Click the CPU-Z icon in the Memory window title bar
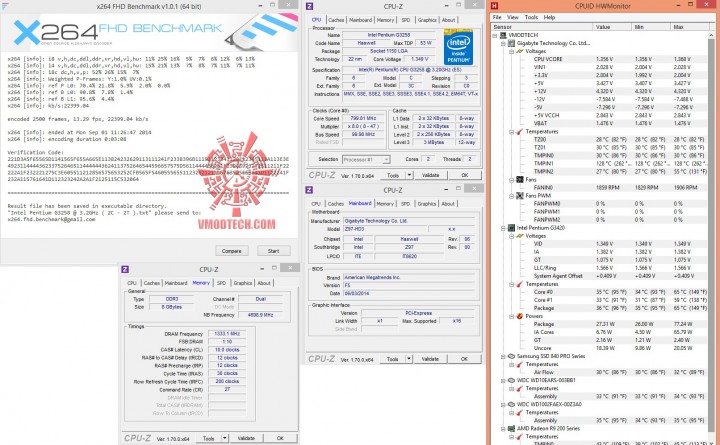This screenshot has width=720, height=445. point(125,270)
